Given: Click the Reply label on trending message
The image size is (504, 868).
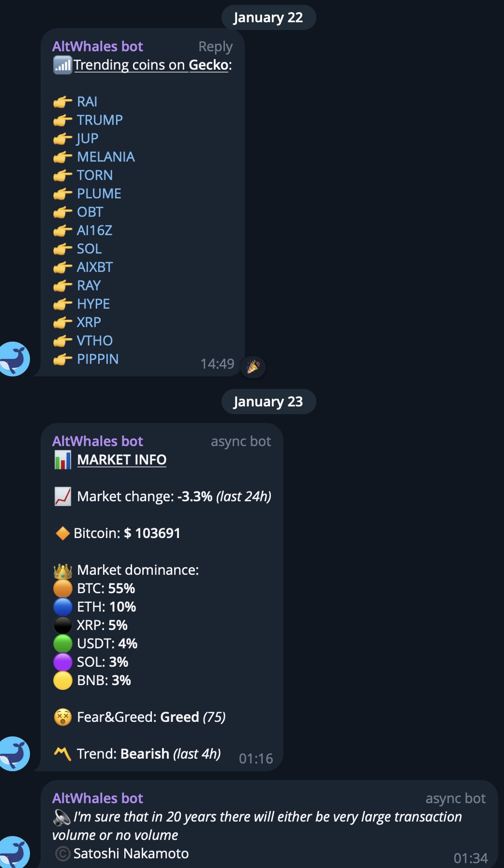Looking at the screenshot, I should 215,46.
